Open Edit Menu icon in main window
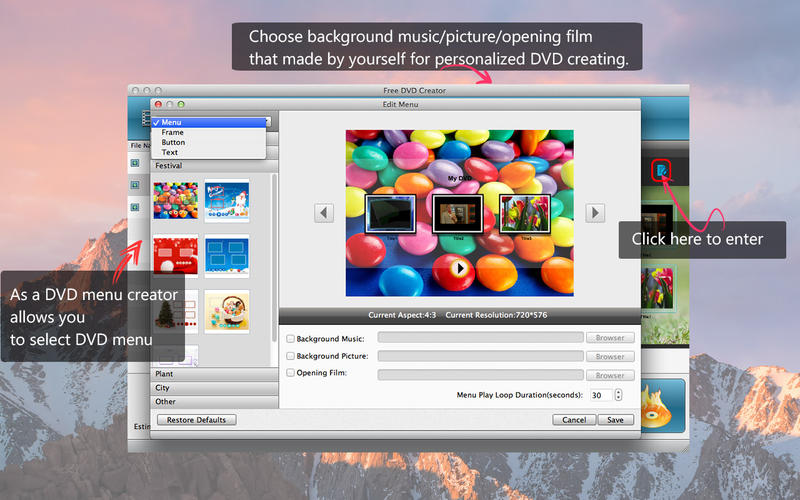Screen dimensions: 800x500 click(x=661, y=170)
